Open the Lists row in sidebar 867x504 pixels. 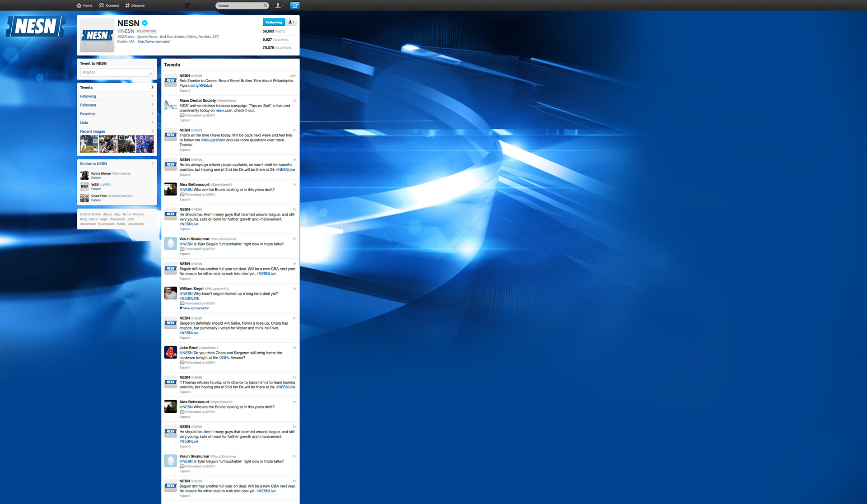(117, 123)
